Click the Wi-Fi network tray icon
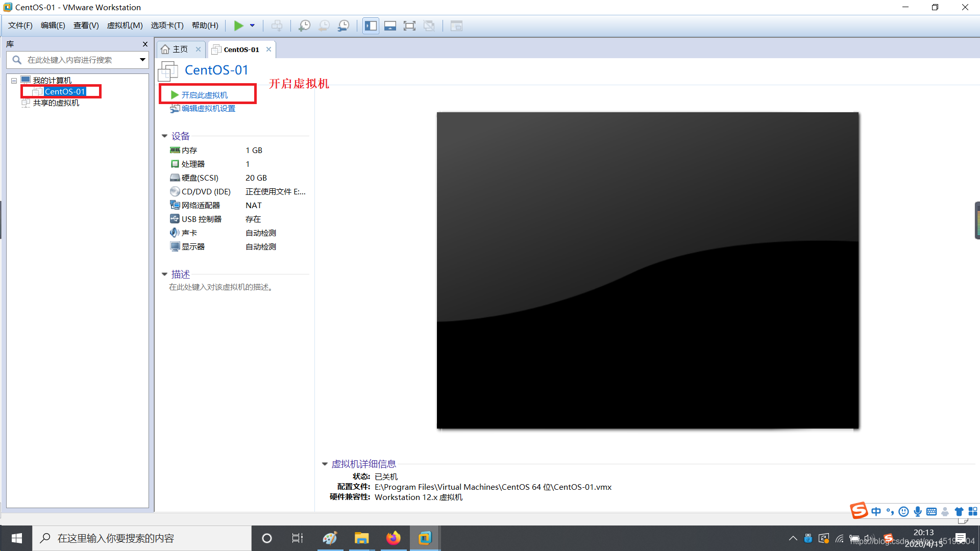The image size is (980, 551). (x=840, y=538)
